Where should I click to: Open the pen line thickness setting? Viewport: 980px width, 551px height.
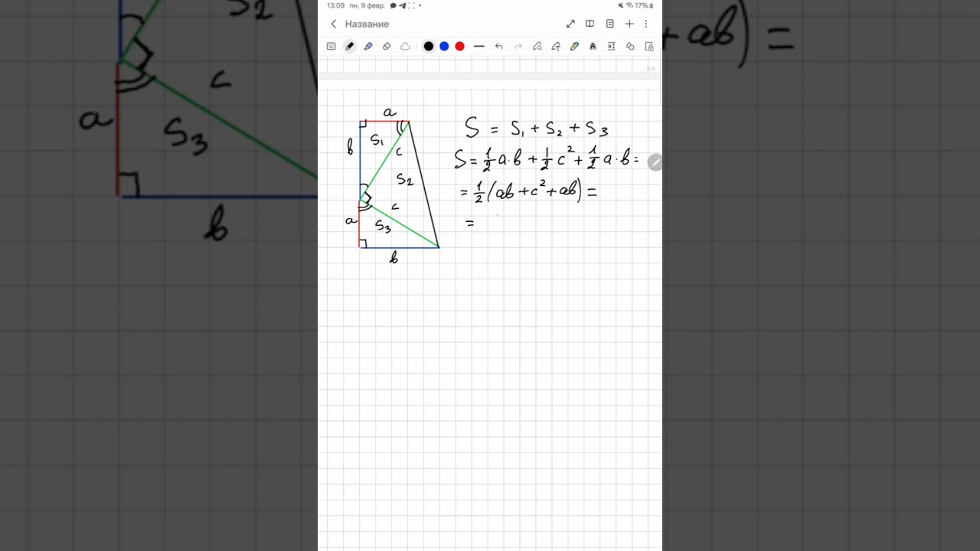coord(479,47)
